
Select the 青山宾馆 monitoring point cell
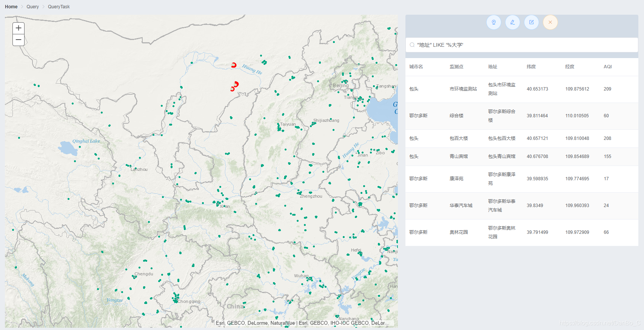[x=459, y=157]
